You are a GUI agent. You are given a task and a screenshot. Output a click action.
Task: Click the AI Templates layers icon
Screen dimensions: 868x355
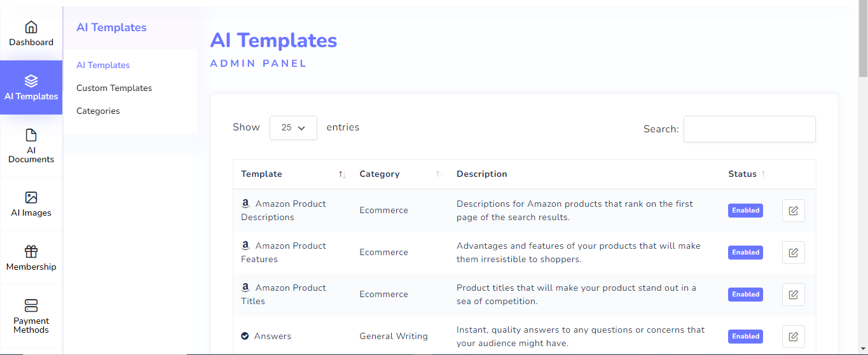click(x=31, y=81)
